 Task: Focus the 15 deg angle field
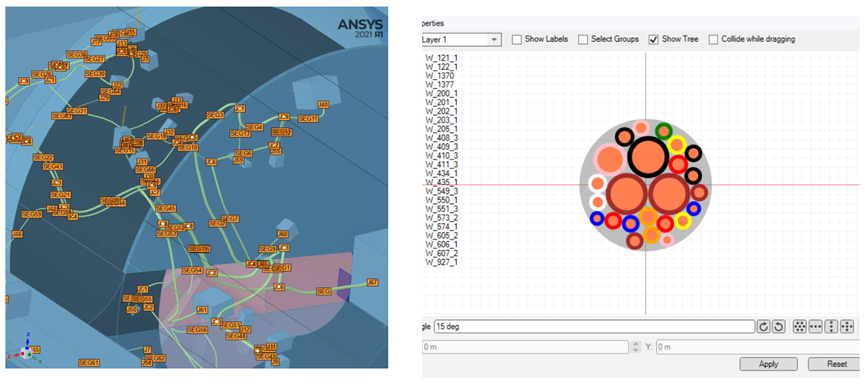click(594, 327)
